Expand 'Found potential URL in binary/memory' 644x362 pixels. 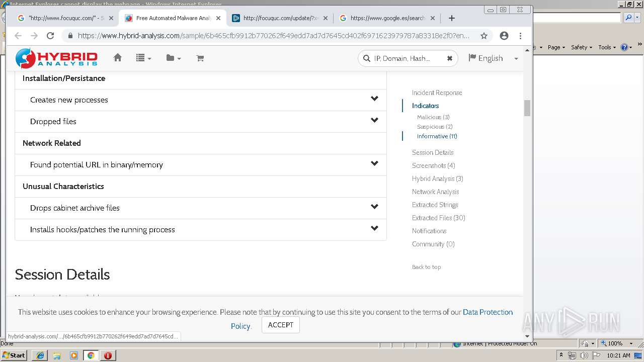click(201, 165)
